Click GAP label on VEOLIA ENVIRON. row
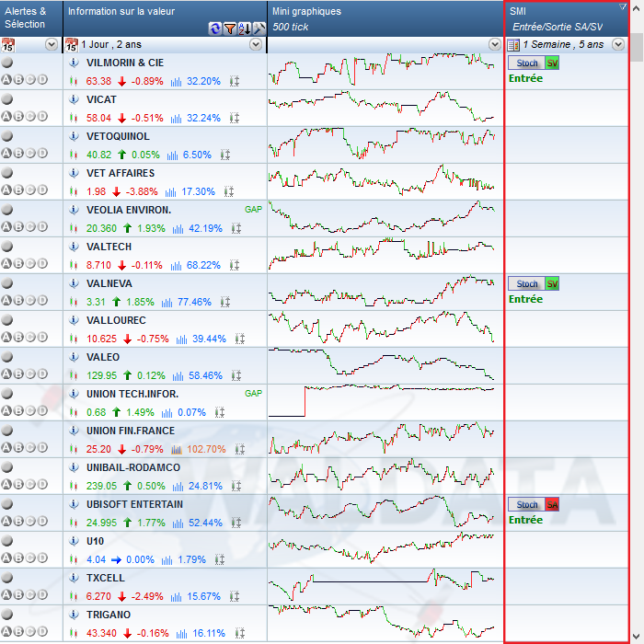 [253, 210]
